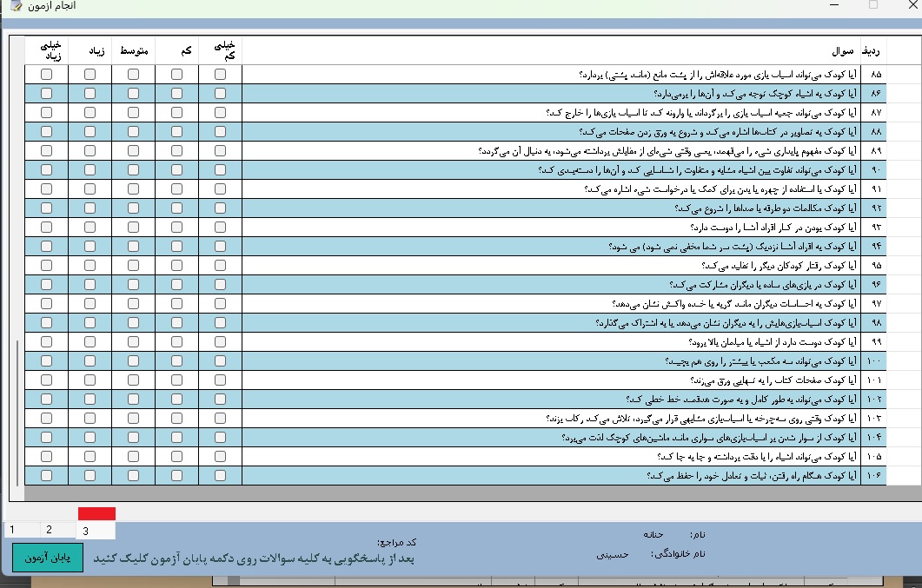The height and width of the screenshot is (588, 922).
Task: Check 'خیلی زیاد' for question 85
Action: point(47,75)
